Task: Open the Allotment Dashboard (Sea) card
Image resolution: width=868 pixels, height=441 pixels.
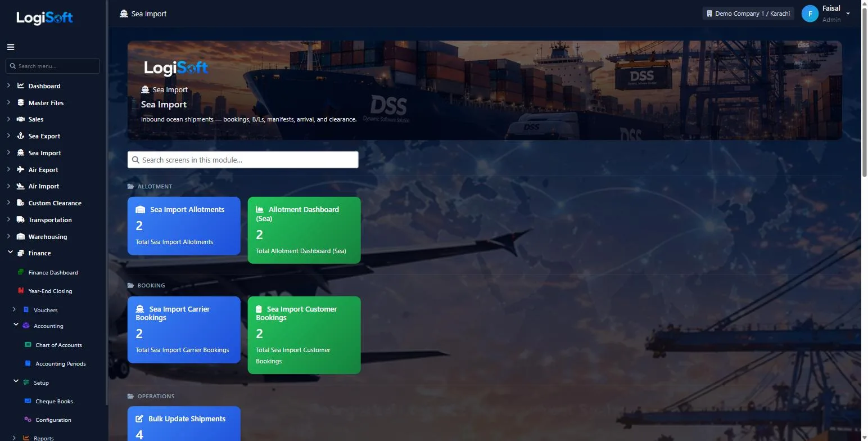Action: [x=304, y=230]
